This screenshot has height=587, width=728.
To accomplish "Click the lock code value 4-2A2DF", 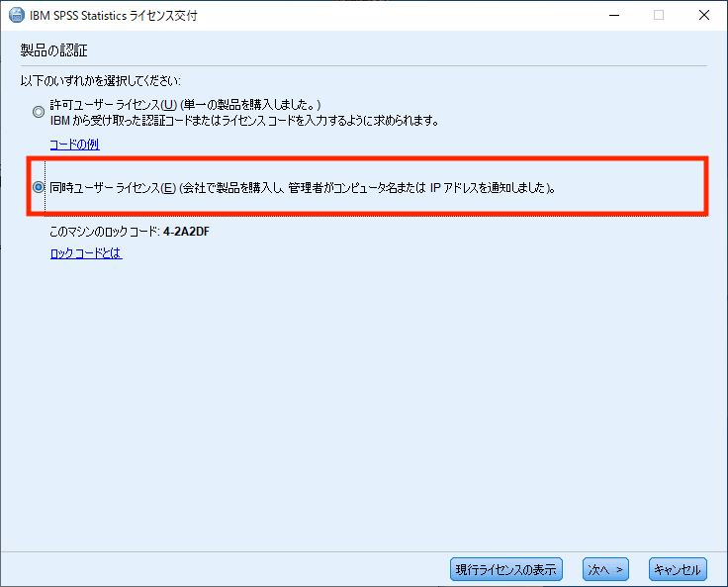I will [186, 232].
